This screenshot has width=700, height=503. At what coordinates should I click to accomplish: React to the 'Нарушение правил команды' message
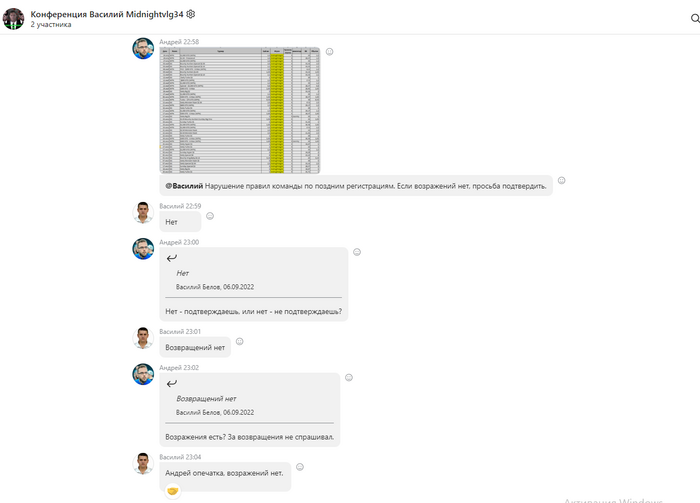[562, 180]
